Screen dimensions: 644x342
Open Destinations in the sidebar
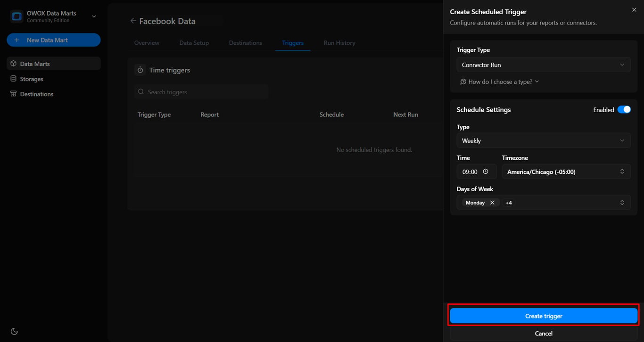pos(54,94)
